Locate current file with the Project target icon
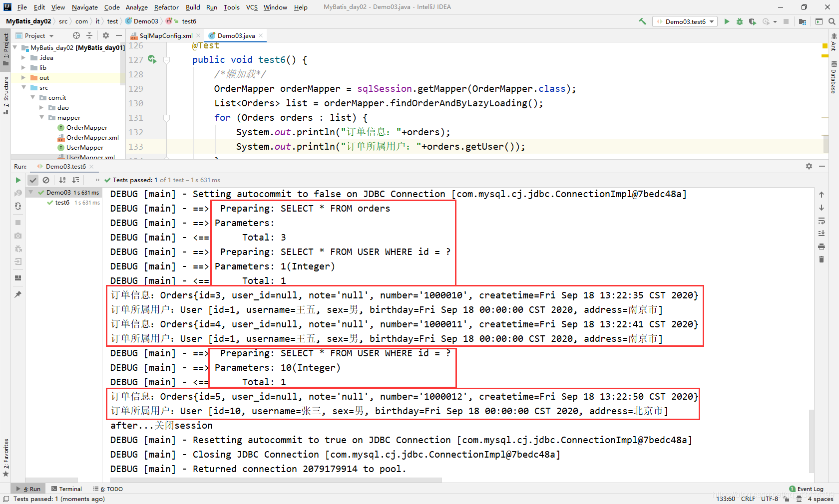The image size is (839, 504). tap(76, 35)
